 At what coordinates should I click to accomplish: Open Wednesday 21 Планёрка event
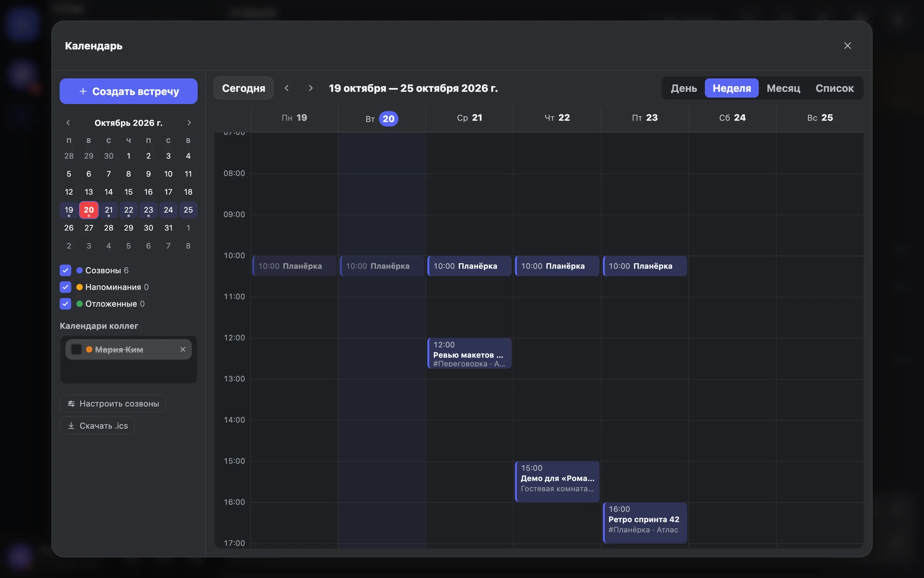coord(470,266)
